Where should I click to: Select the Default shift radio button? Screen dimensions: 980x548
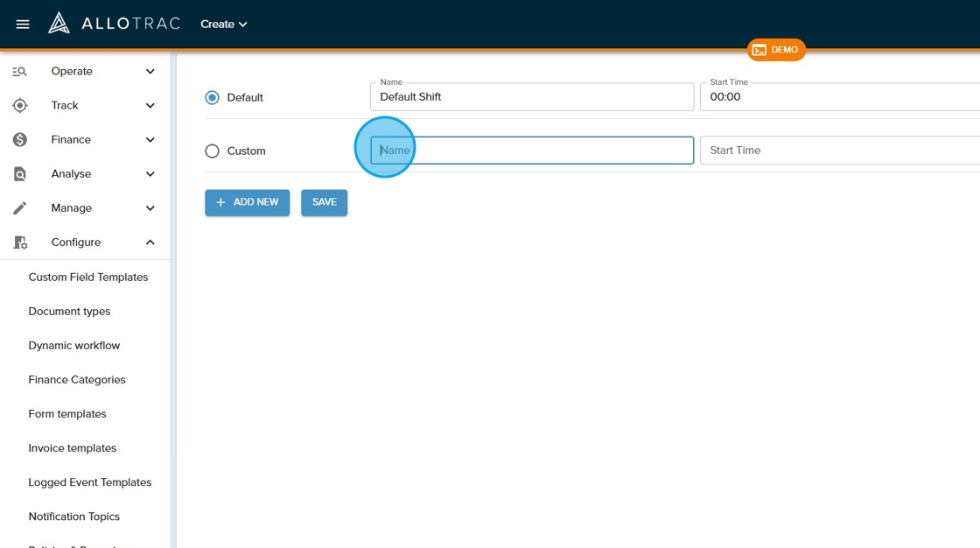pos(212,98)
